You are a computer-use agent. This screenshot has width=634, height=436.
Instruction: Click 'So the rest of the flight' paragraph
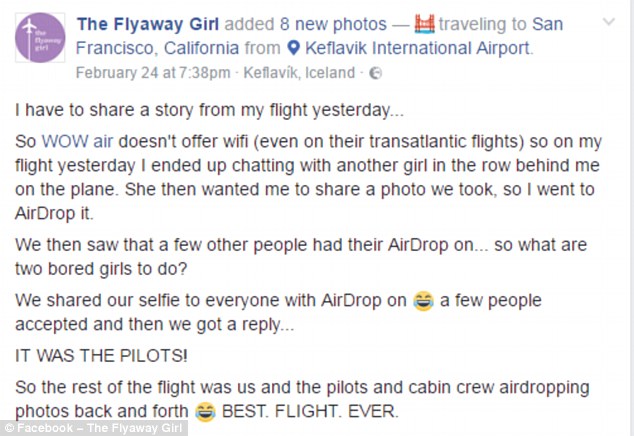(300, 386)
